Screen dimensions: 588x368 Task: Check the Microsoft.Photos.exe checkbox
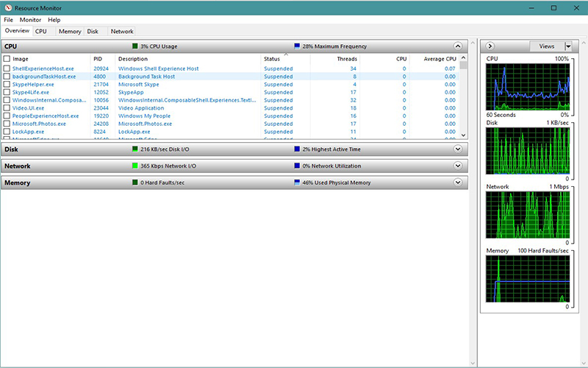[x=7, y=124]
